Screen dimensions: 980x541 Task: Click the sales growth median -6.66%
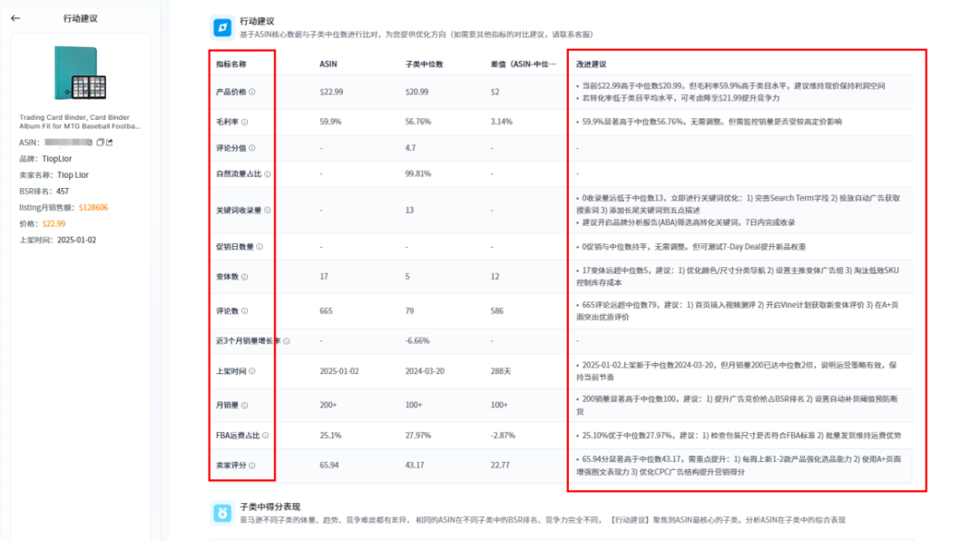tap(417, 341)
